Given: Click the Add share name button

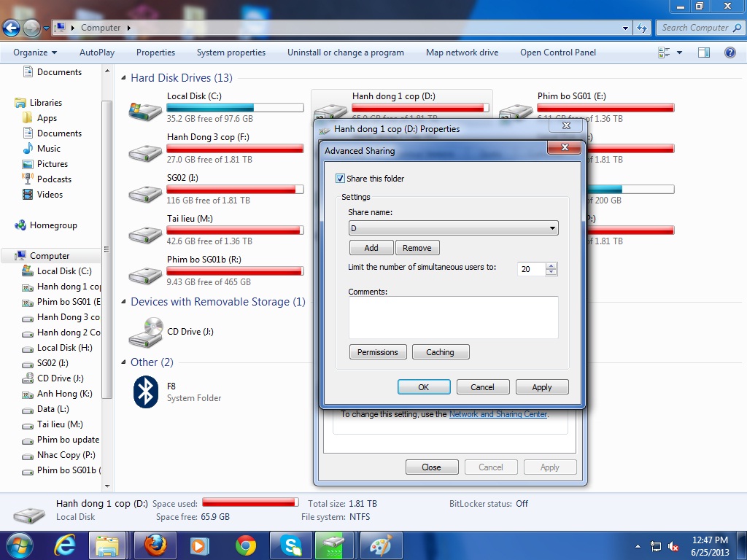Looking at the screenshot, I should tap(371, 248).
